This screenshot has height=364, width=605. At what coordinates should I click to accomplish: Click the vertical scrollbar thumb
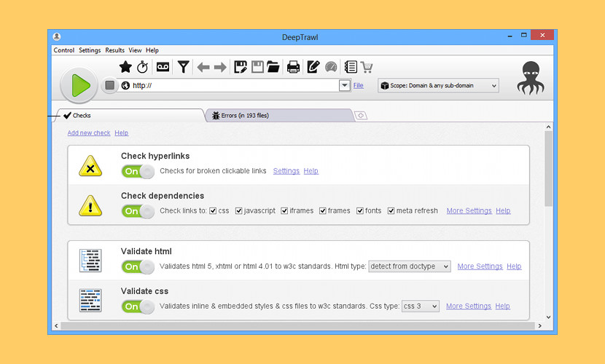548,169
